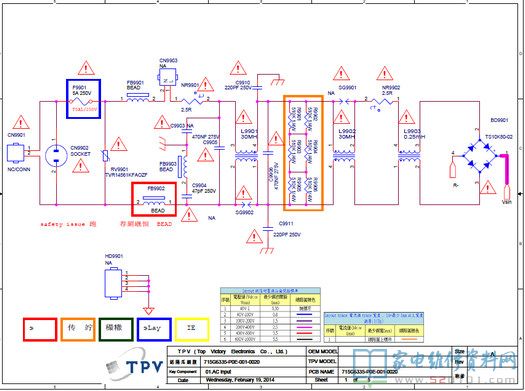Click the F9901 fuse symbol in blue box
The width and height of the screenshot is (525, 391).
point(82,101)
